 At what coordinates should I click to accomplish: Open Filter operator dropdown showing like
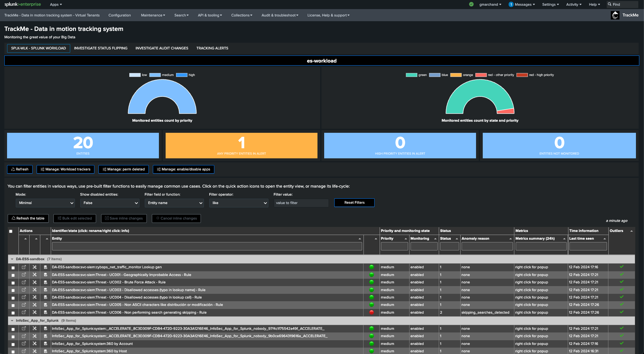(x=239, y=203)
